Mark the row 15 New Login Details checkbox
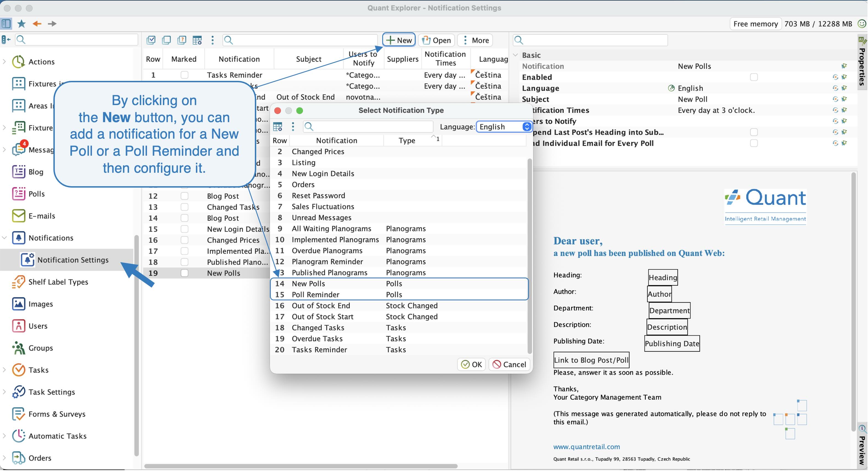 tap(184, 229)
